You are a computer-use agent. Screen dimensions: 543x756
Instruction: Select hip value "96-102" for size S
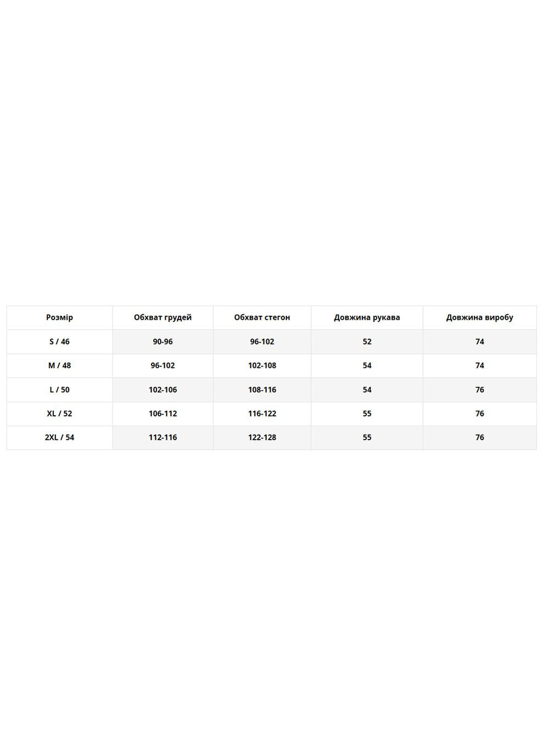(x=262, y=342)
